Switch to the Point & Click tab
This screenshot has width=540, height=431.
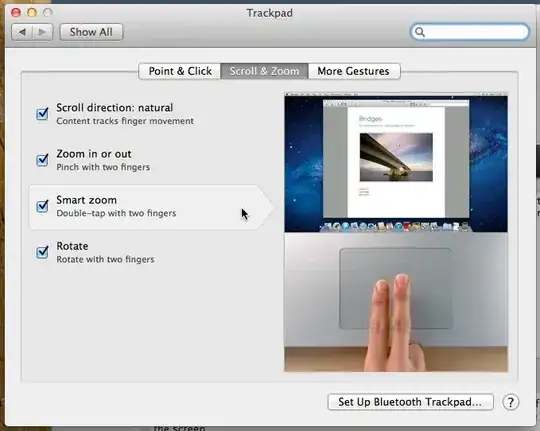[x=180, y=71]
